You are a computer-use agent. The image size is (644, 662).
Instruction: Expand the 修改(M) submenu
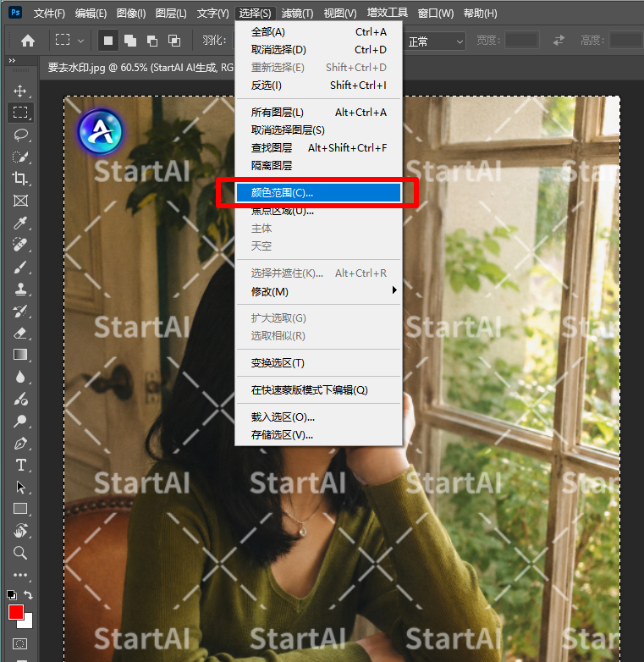click(x=318, y=291)
